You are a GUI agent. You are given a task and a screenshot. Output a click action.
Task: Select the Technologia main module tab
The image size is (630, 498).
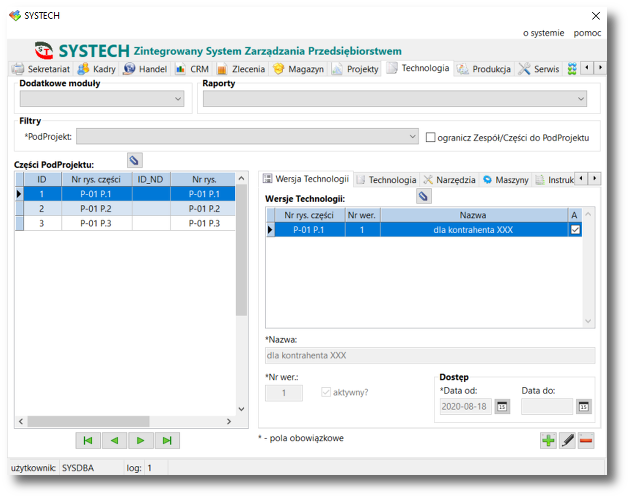(418, 68)
